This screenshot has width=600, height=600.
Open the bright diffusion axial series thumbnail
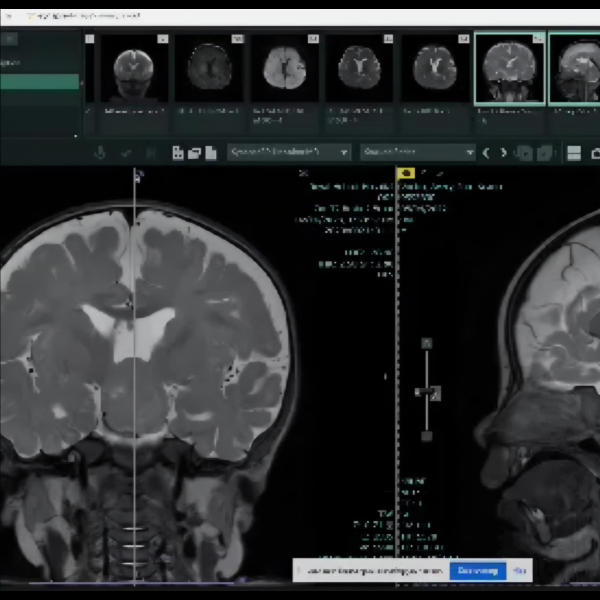coord(284,68)
